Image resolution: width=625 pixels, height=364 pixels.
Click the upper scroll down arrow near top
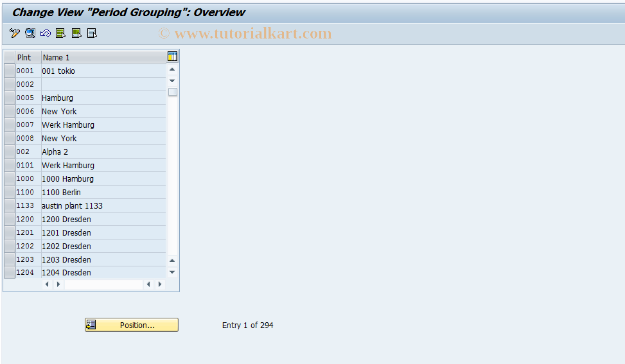172,81
